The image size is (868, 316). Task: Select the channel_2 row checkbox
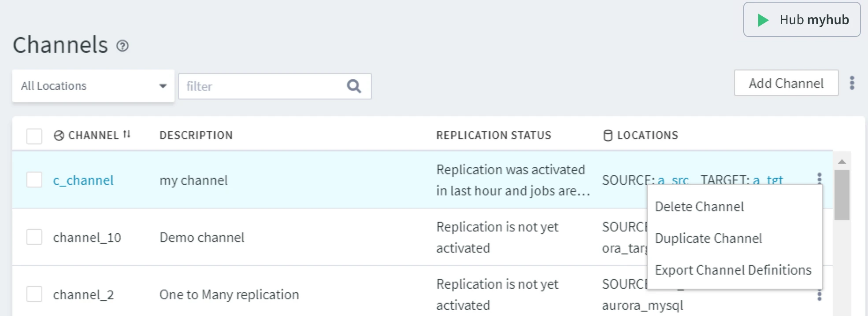click(34, 294)
